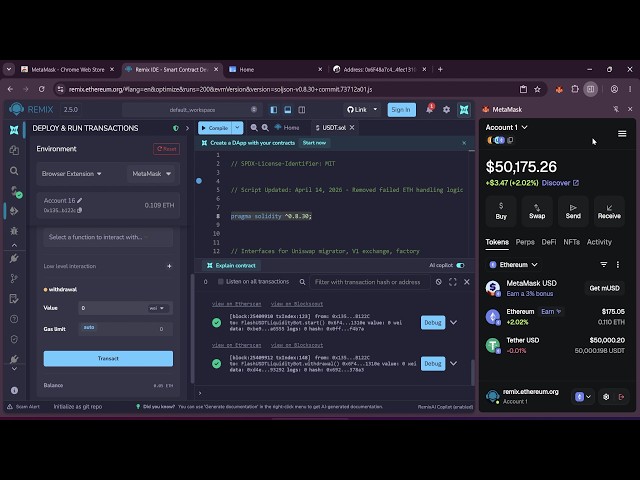Toggle left side panel layout icon

pyautogui.click(x=273, y=109)
